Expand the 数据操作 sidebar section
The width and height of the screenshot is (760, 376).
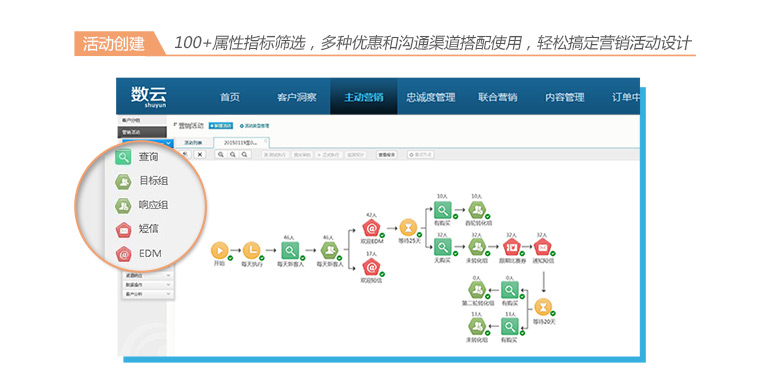(147, 284)
